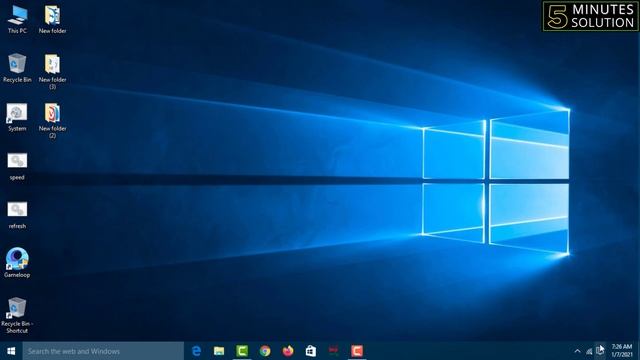Select the Recycle Bin desktop icon
This screenshot has width=640, height=360.
pos(17,68)
